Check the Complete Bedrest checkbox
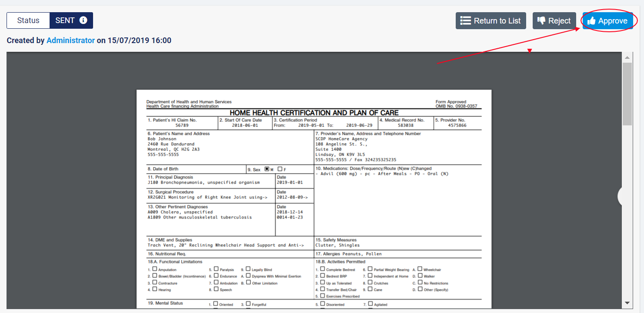 [323, 269]
